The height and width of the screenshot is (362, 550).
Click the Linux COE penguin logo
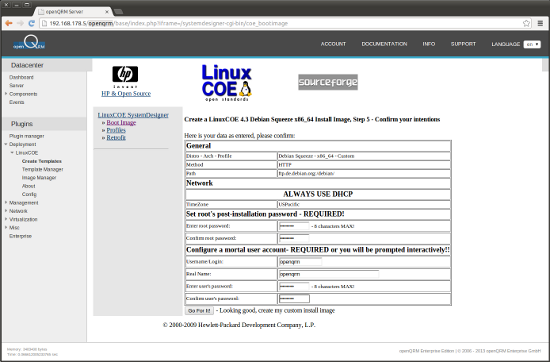pyautogui.click(x=227, y=83)
